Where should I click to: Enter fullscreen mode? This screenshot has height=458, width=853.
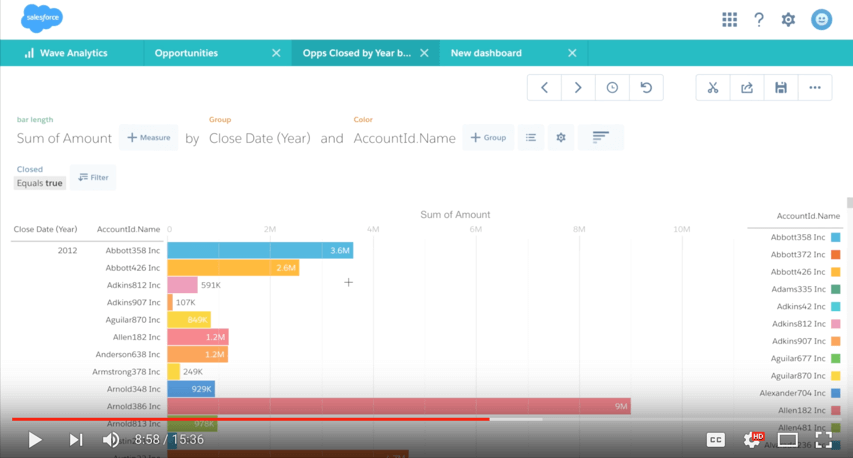click(x=824, y=440)
